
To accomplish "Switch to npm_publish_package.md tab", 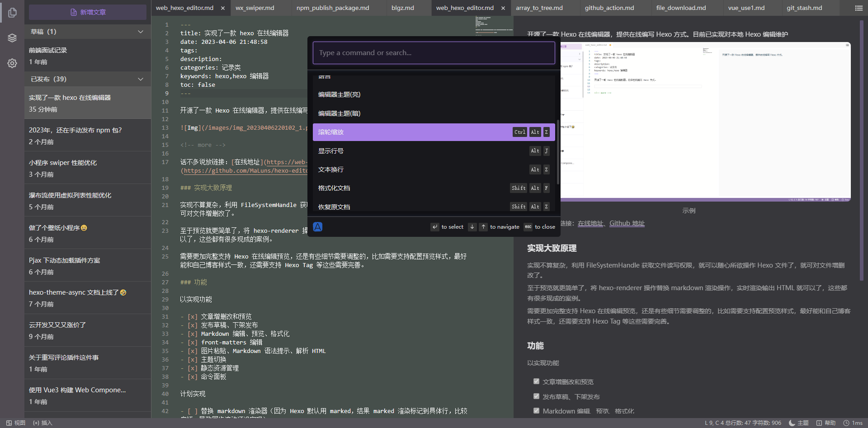I will 339,8.
